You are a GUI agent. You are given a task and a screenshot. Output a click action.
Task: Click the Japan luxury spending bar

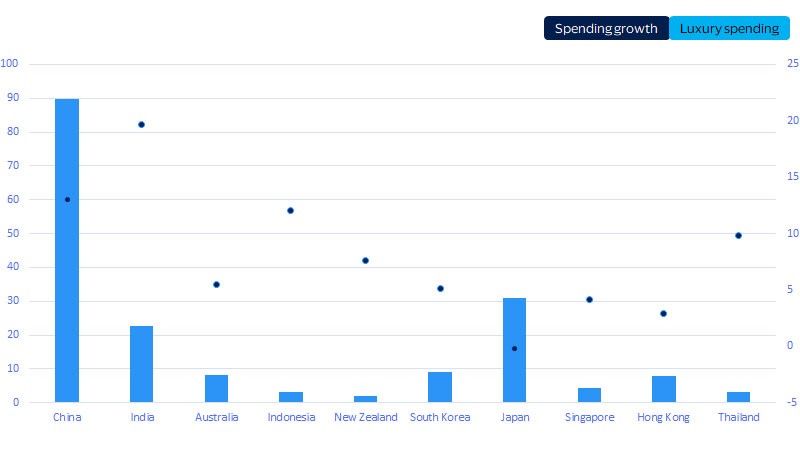click(x=514, y=350)
